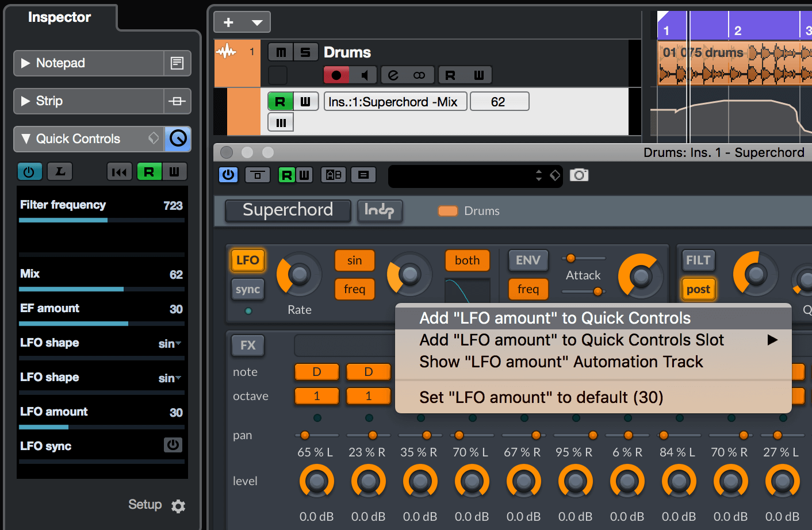Image resolution: width=812 pixels, height=530 pixels.
Task: Toggle write on Superchord Mix automation lane
Action: point(305,102)
